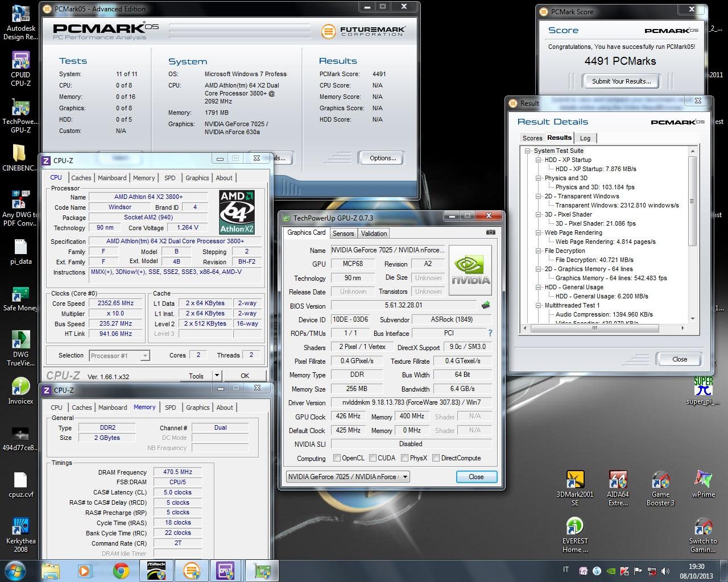The image size is (728, 582).
Task: Open the Log tab in Result Details
Action: point(585,138)
